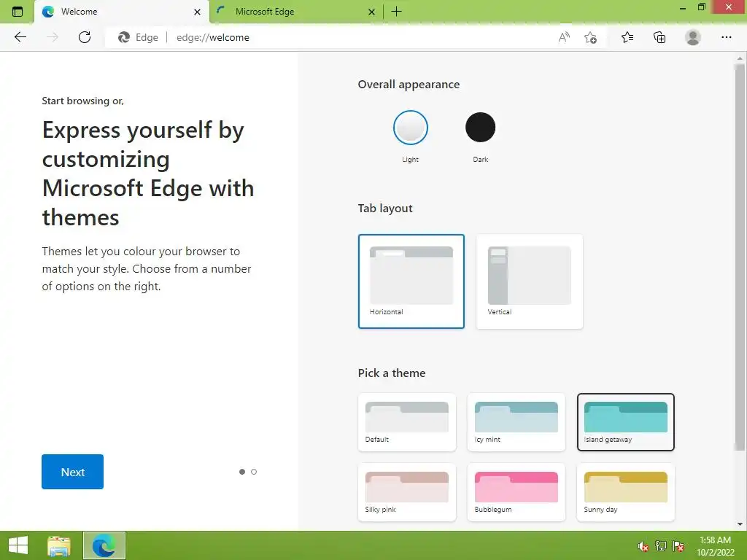
Task: Close the Welcome tab
Action: [197, 12]
